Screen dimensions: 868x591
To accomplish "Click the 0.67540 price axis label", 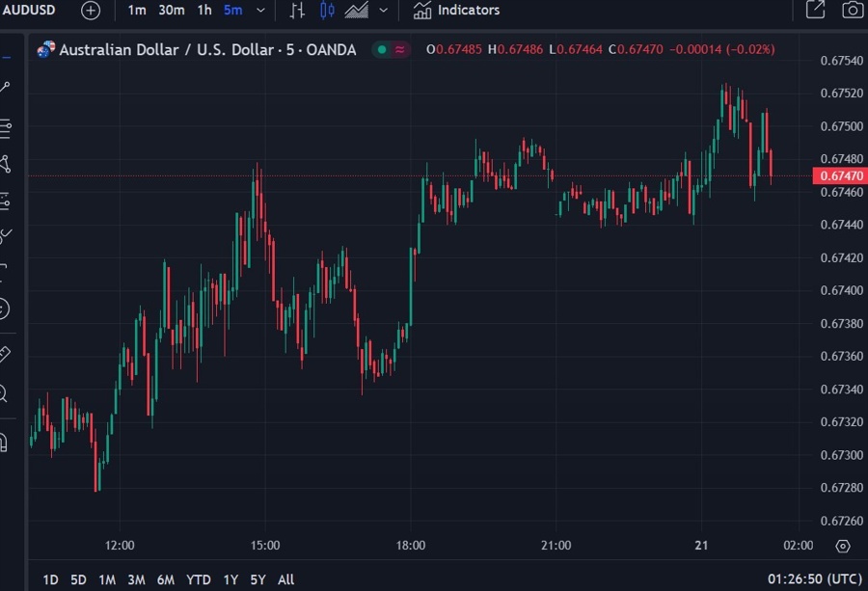I will (841, 61).
